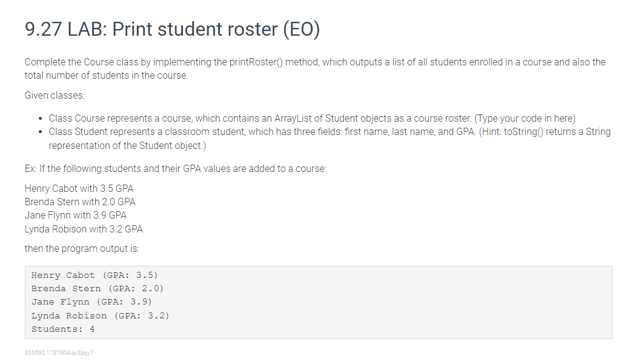644x362 pixels.
Task: Click the line 'representation of the Student object.)'
Action: pyautogui.click(x=127, y=146)
